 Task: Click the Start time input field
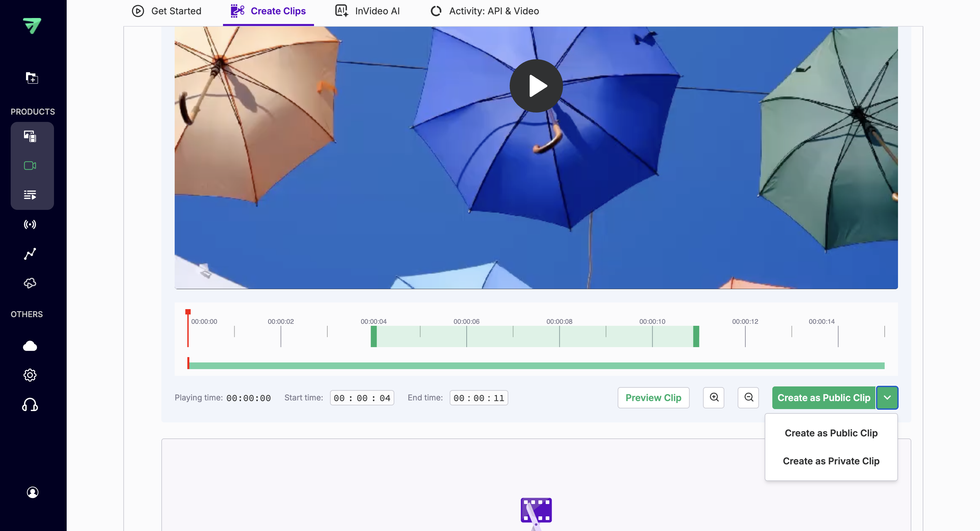click(362, 398)
